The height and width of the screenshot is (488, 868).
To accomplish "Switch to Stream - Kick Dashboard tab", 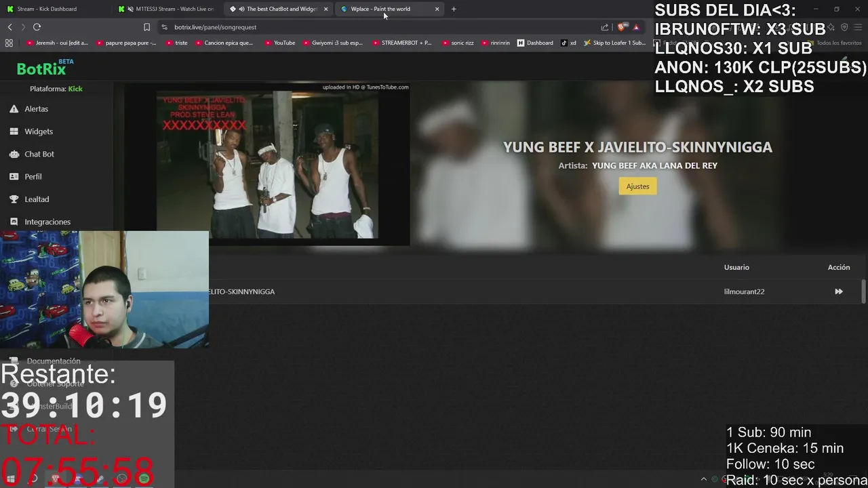I will pos(54,9).
